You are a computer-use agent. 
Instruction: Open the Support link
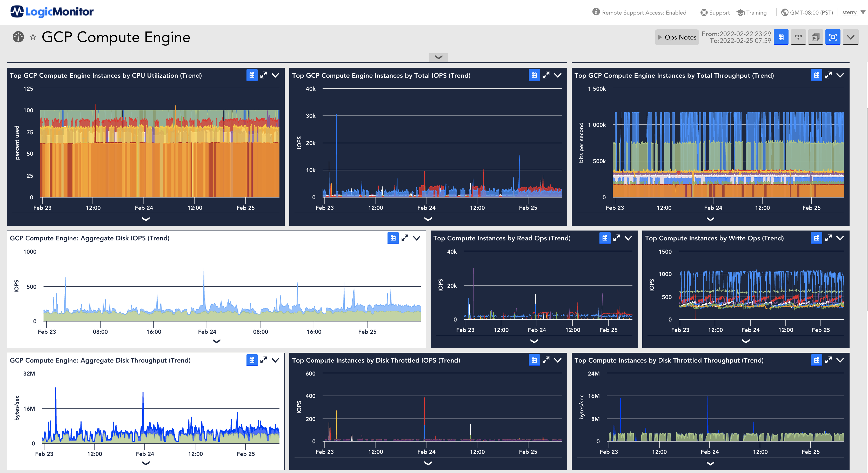[x=715, y=12]
